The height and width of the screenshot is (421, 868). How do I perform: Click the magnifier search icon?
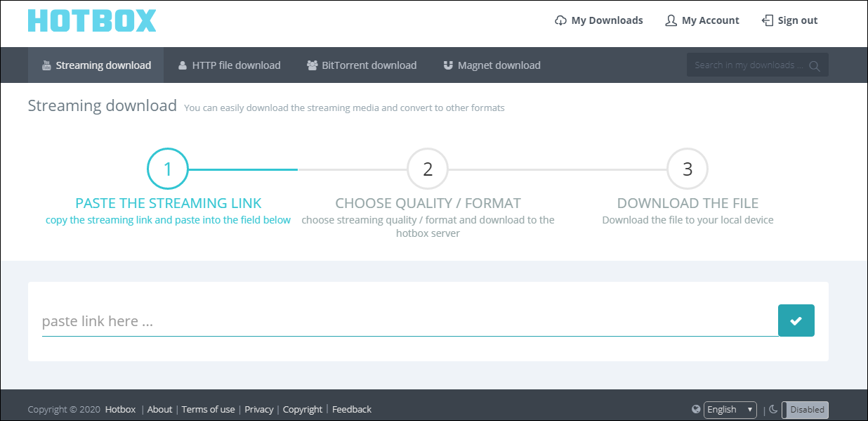pos(815,65)
